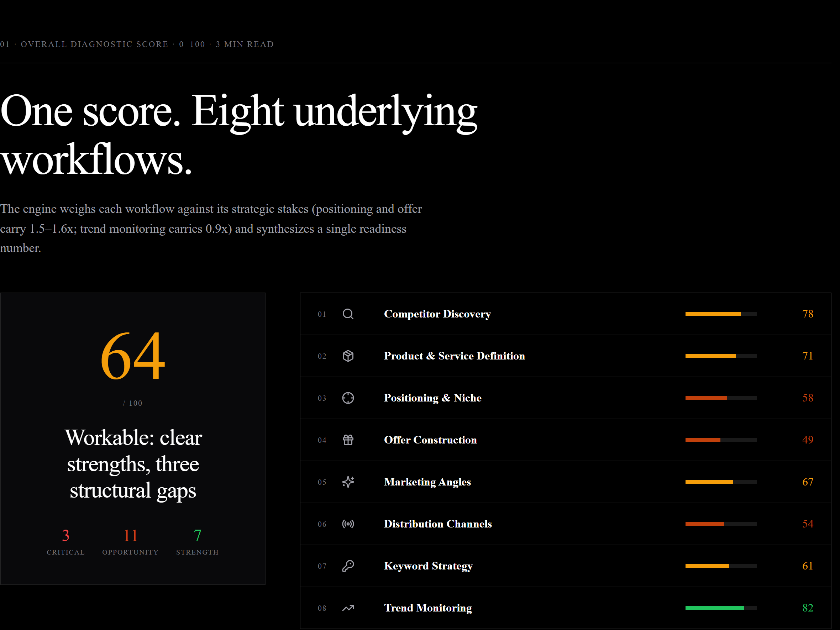Image resolution: width=840 pixels, height=630 pixels.
Task: Click the Distribution Channels score bar
Action: coord(721,524)
